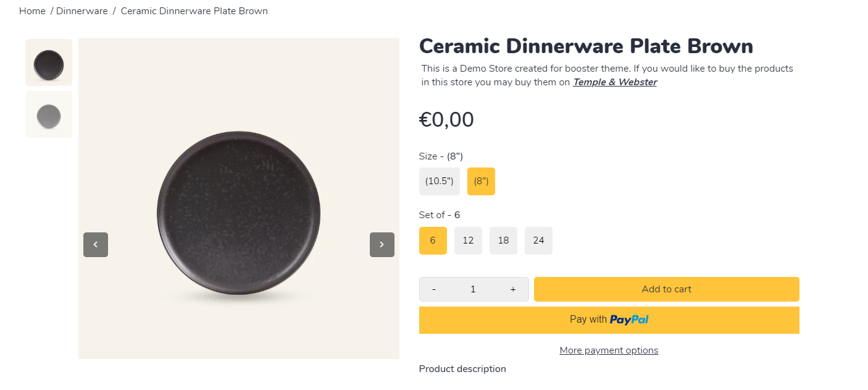Go to Home breadcrumb

(x=31, y=11)
